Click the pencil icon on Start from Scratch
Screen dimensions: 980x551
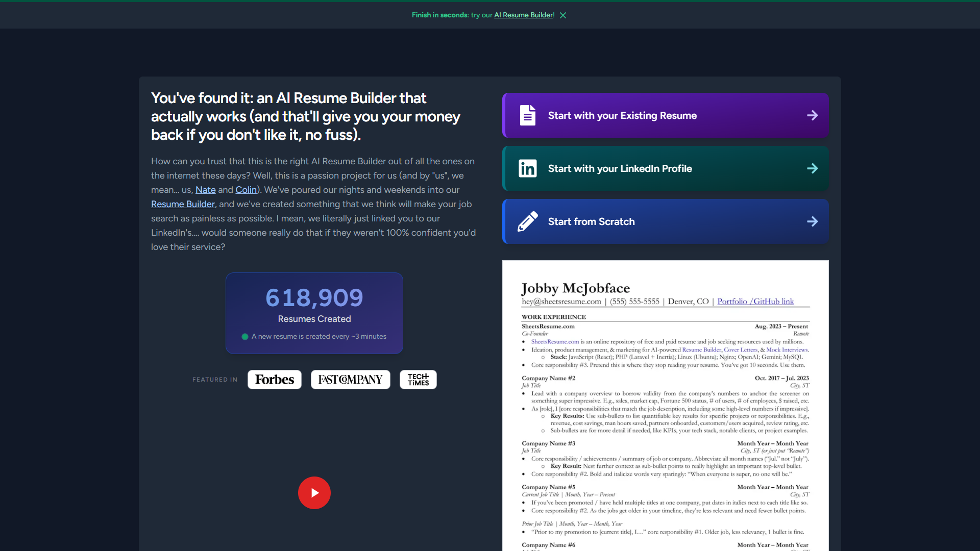coord(528,221)
